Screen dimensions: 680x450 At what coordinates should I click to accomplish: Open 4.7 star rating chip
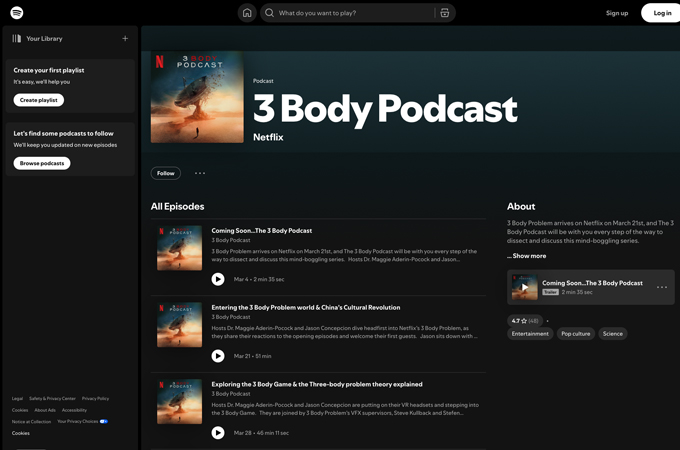(525, 321)
